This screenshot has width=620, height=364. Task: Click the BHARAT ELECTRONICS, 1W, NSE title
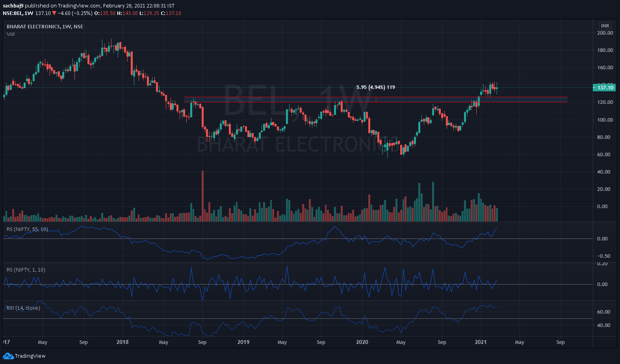(45, 26)
